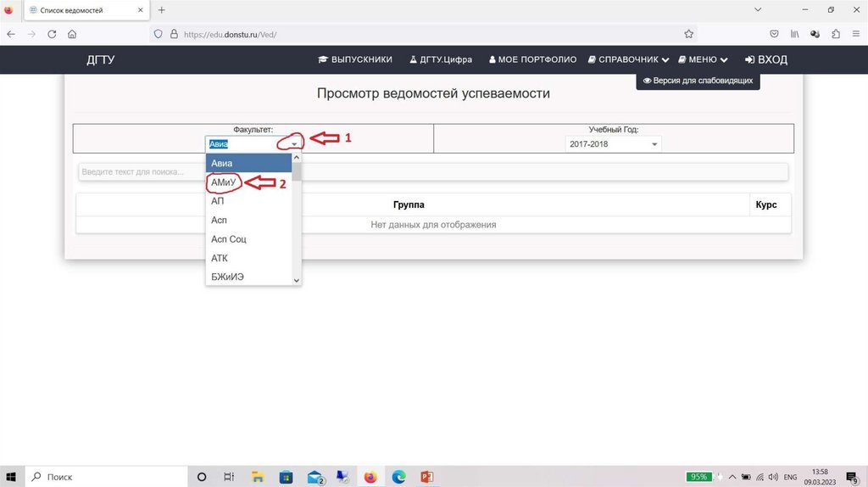The height and width of the screenshot is (487, 868).
Task: Click the group search text field
Action: tap(432, 171)
